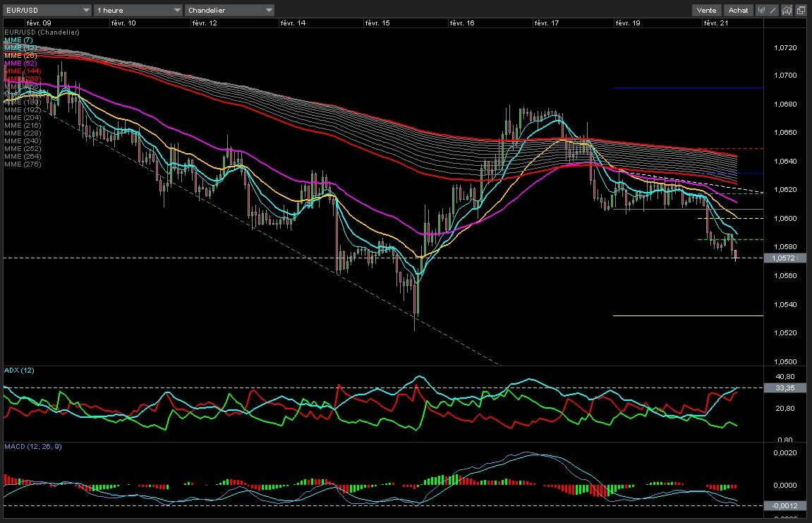Click the févr. 15 date label
Screen dimensions: 812x523
[377, 23]
